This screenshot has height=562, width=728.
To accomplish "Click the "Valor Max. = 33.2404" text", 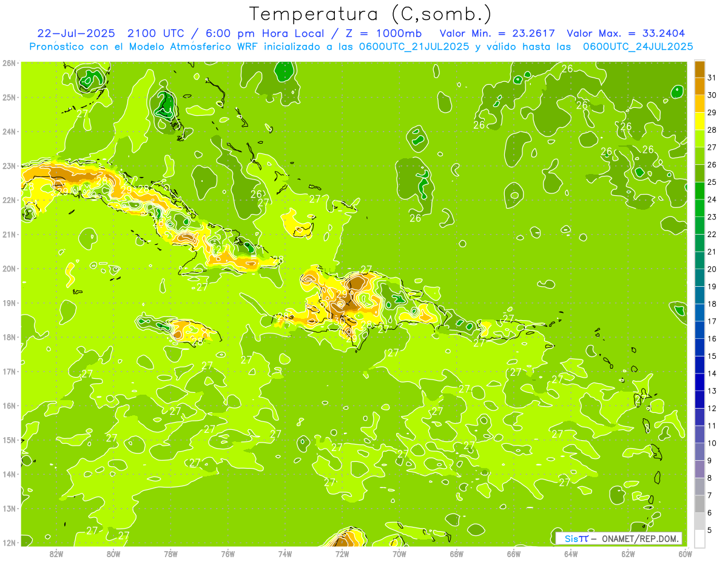I will (x=626, y=33).
